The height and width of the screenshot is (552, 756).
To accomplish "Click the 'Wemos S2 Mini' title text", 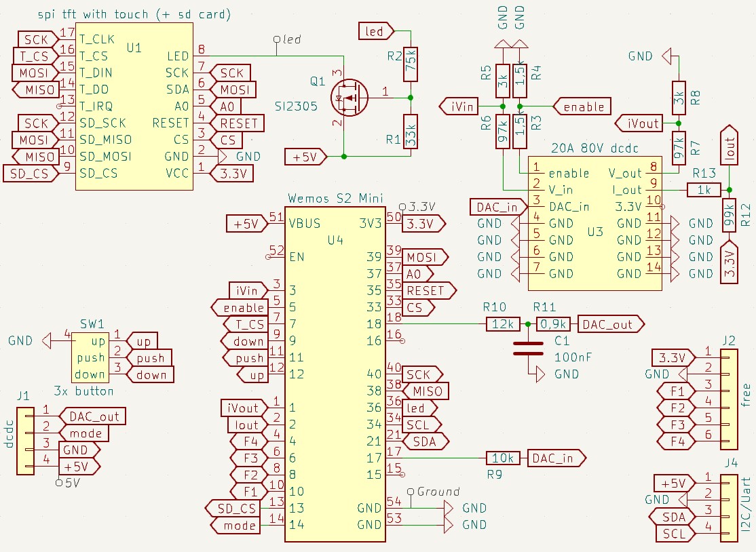I will coord(335,198).
